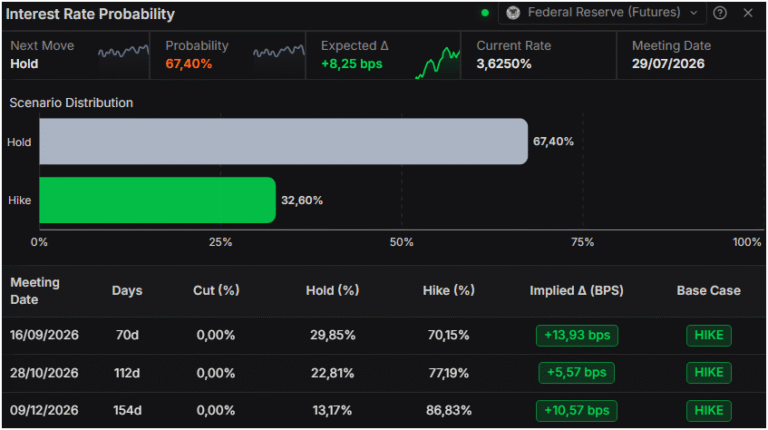Click the dropdown chevron beside Federal Reserve
768x430 pixels.
[694, 13]
